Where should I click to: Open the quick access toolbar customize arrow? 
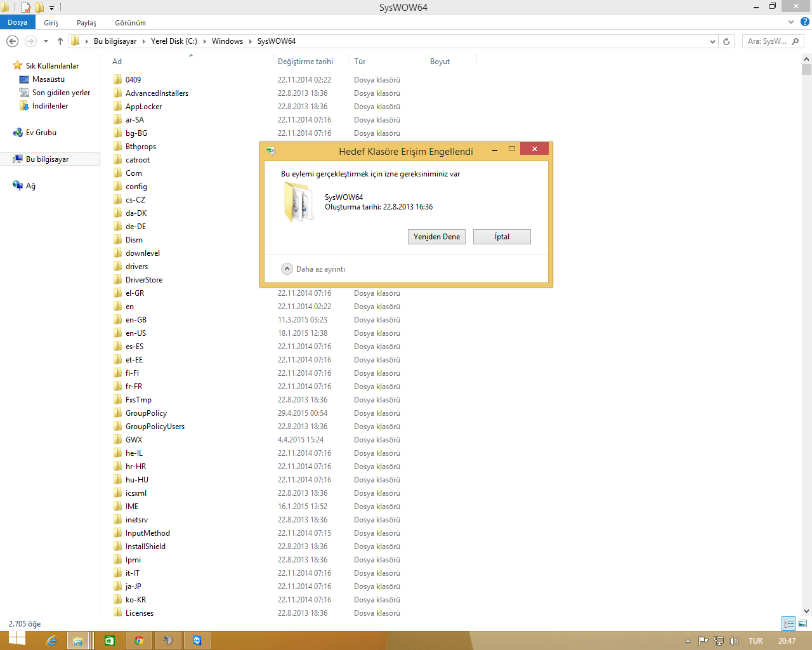[x=52, y=8]
